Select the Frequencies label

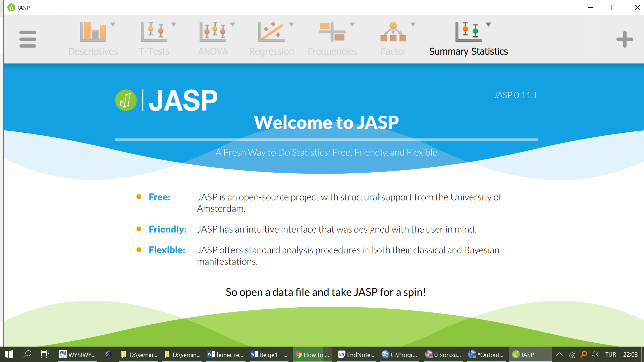332,51
